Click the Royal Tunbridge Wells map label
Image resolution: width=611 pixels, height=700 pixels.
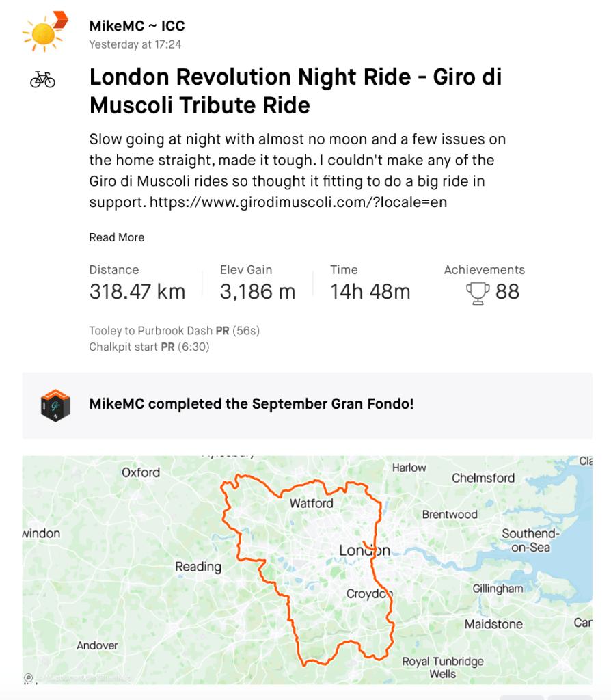(x=443, y=667)
